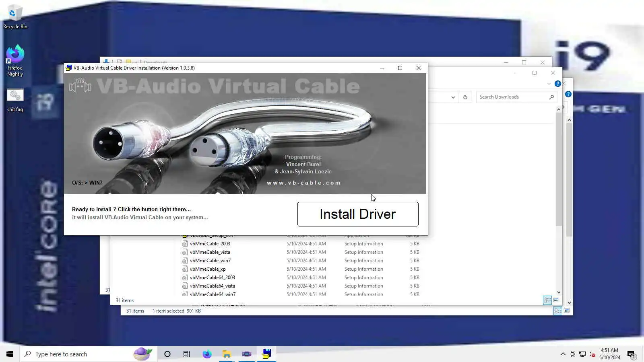This screenshot has width=644, height=362.
Task: Open the Windows Start menu
Action: click(10, 354)
